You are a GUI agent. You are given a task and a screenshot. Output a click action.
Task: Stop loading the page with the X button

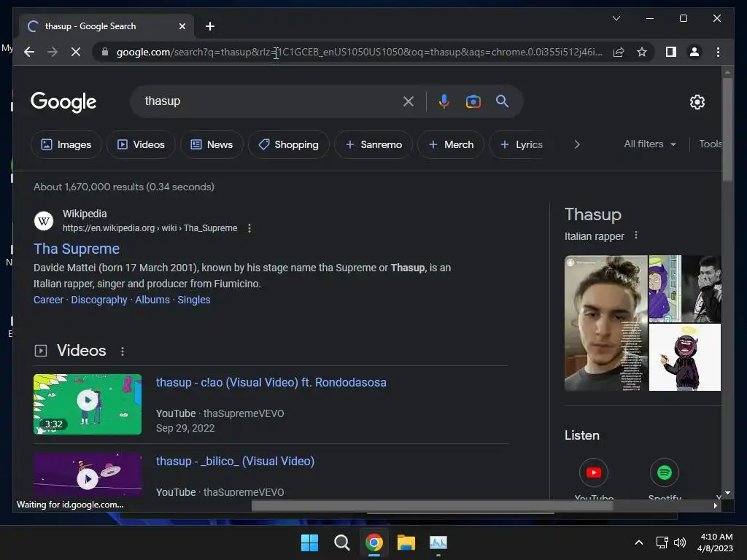[76, 52]
